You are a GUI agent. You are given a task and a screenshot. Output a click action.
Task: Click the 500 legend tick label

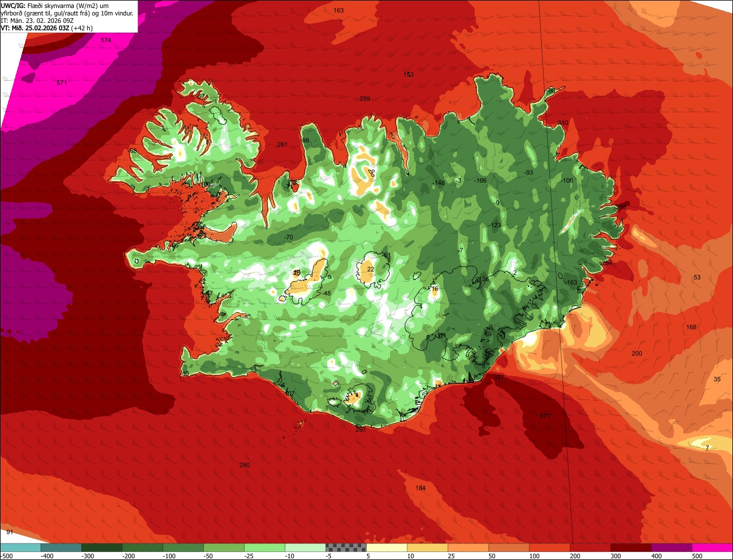click(x=697, y=556)
